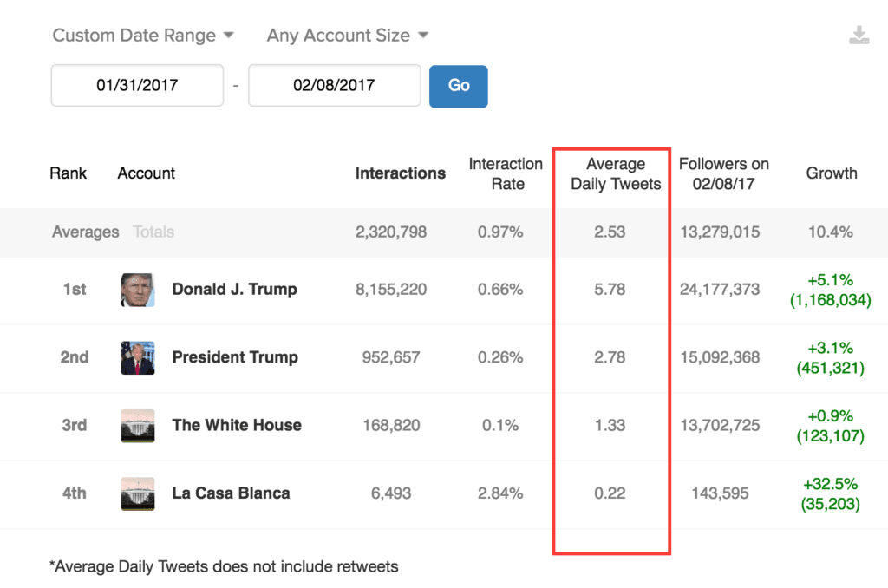The image size is (888, 588).
Task: Click Donald J. Trump's profile avatar
Action: tap(137, 290)
